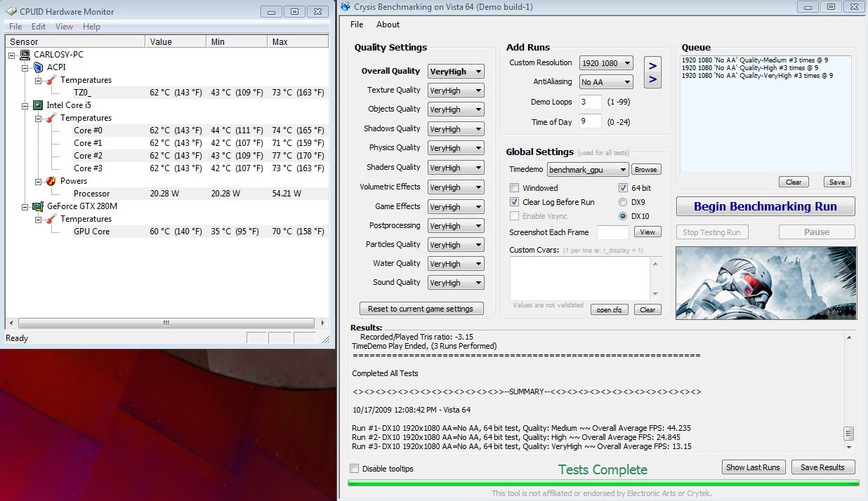
Task: Select the CARLOSY-PC computer icon
Action: (x=25, y=55)
